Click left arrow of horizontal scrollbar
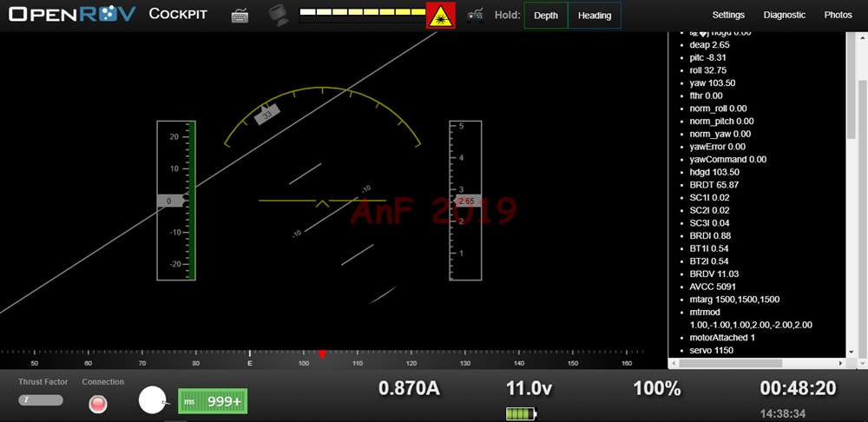The image size is (868, 422). click(674, 363)
